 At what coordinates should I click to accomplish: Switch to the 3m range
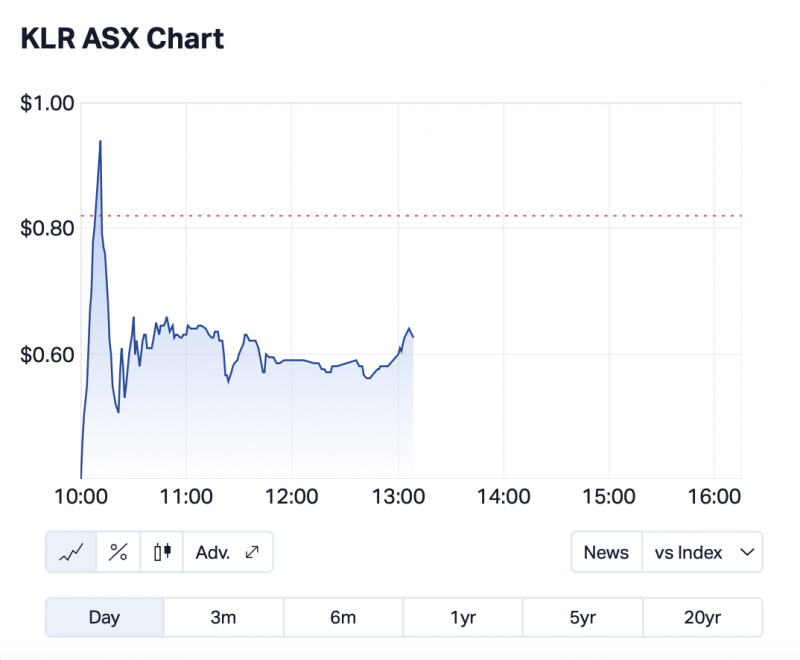click(x=223, y=617)
